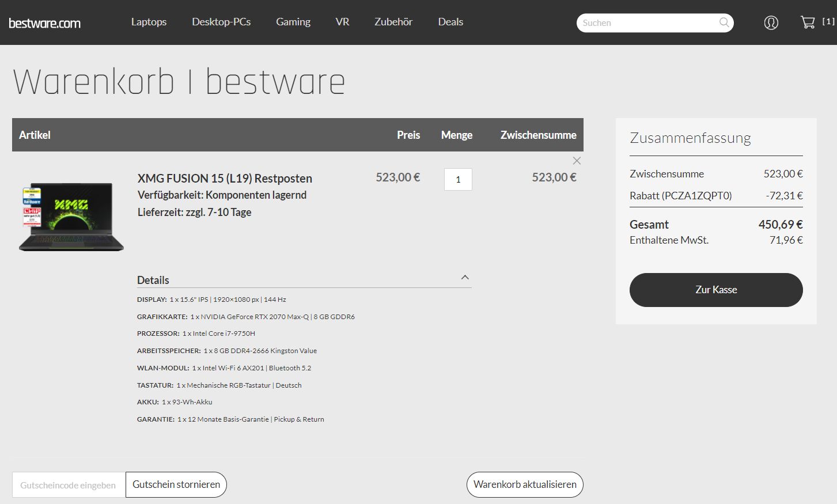Image resolution: width=837 pixels, height=504 pixels.
Task: Click the Warenkorb | bestware page title
Action: pyautogui.click(x=179, y=82)
